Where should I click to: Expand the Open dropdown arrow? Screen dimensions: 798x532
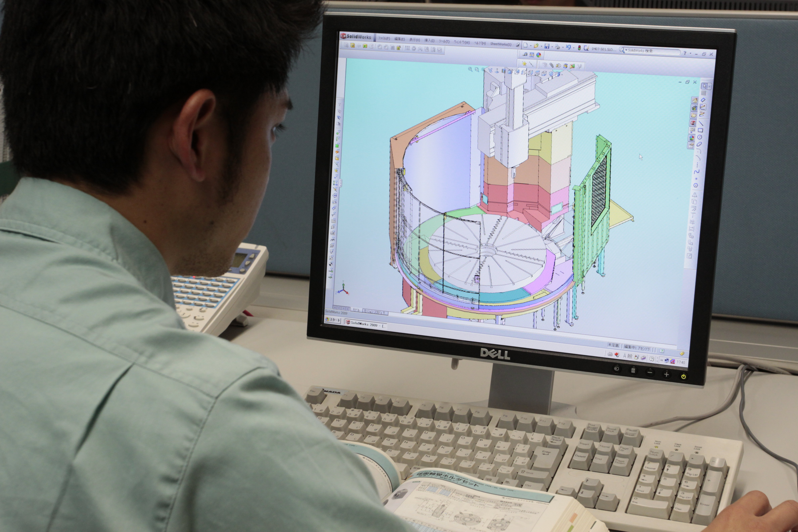pos(542,46)
